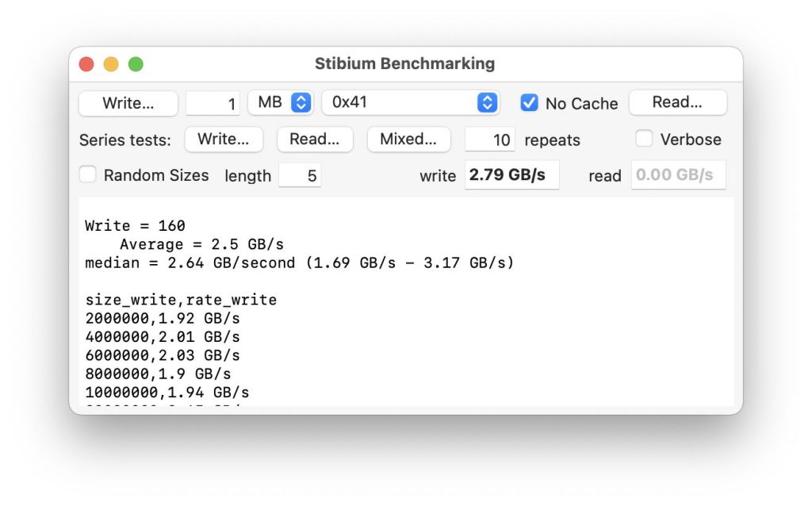This screenshot has width=812, height=506.
Task: Run the Mixed... series test
Action: (x=408, y=140)
